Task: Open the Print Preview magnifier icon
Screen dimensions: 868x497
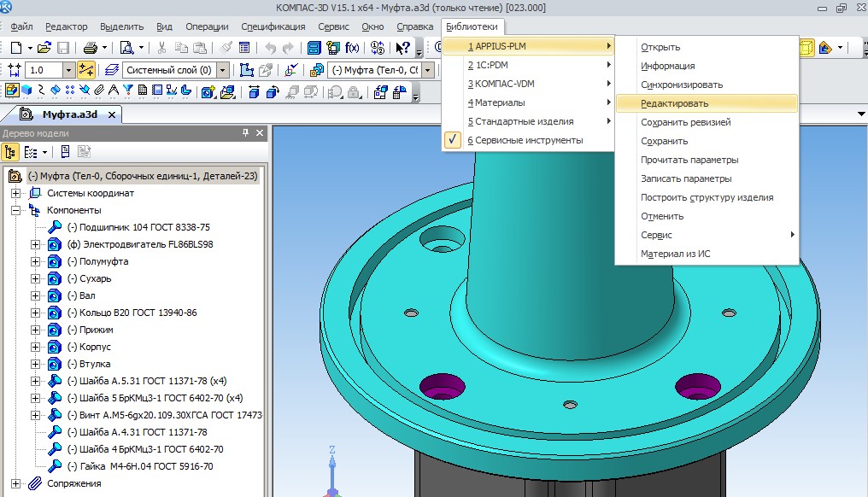Action: pyautogui.click(x=126, y=48)
